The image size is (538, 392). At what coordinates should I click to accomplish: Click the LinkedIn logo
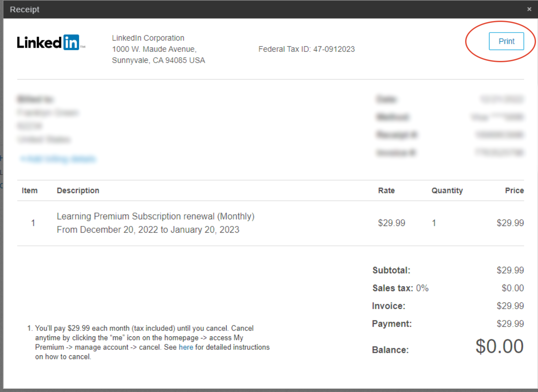(51, 43)
